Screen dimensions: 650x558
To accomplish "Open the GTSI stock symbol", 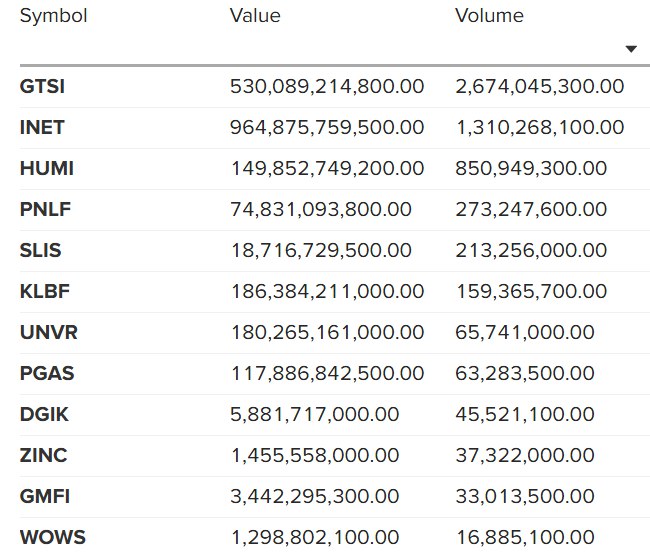I will 43,87.
